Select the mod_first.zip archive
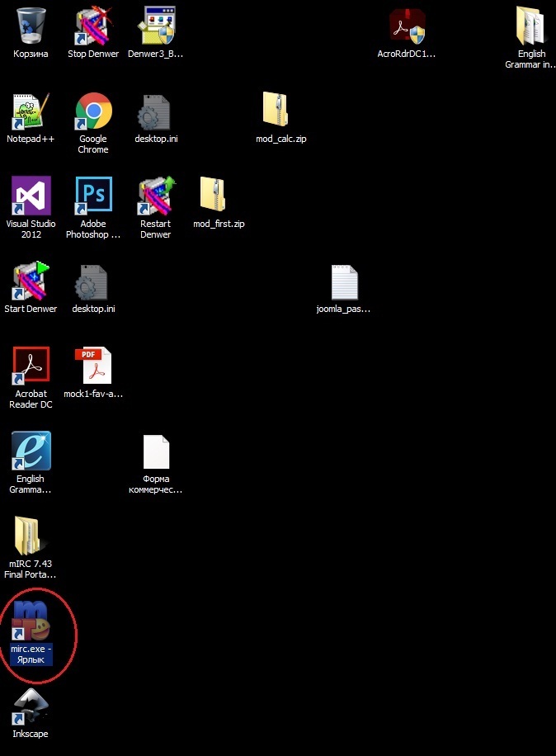This screenshot has height=756, width=556. 218,196
